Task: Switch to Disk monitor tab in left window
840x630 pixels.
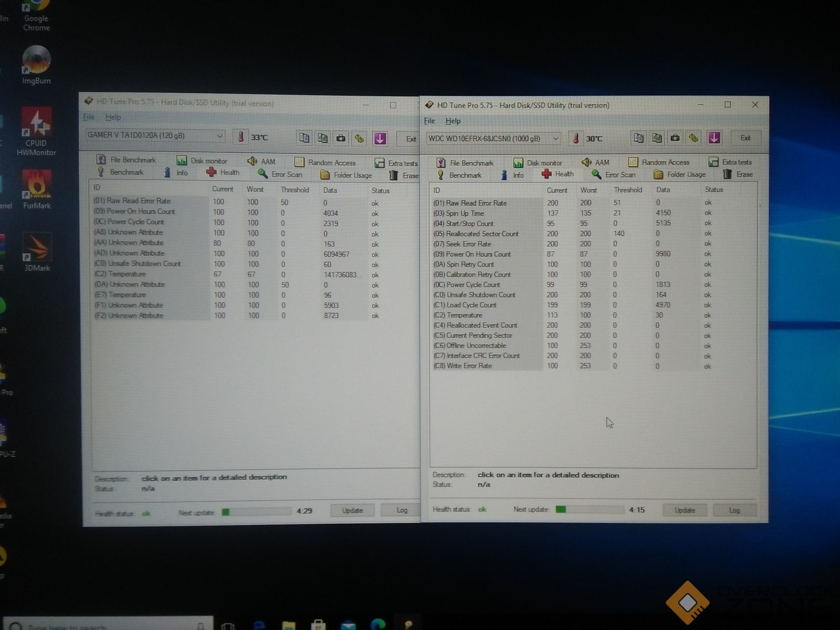Action: (x=202, y=161)
